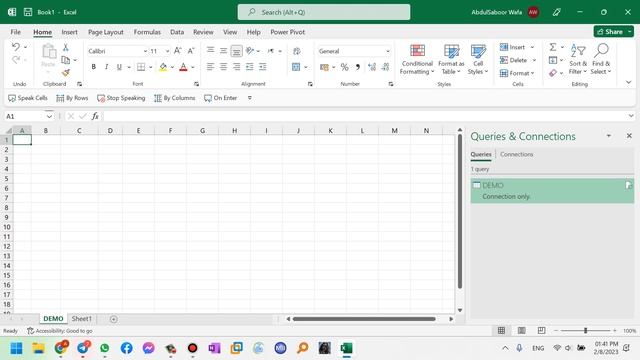Screen dimensions: 640x360
Task: Open WhatsApp from the taskbar
Action: 104,348
